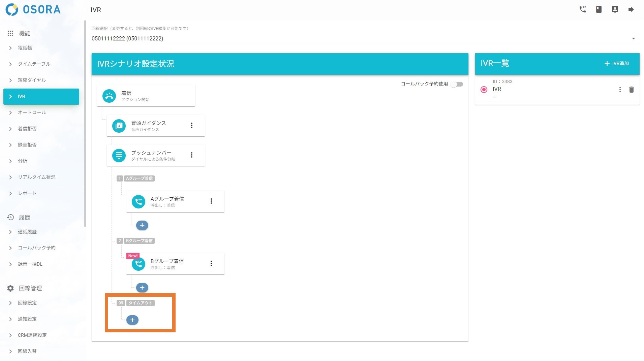Image resolution: width=644 pixels, height=361 pixels.
Task: Click the IVR追加 button
Action: pyautogui.click(x=616, y=64)
